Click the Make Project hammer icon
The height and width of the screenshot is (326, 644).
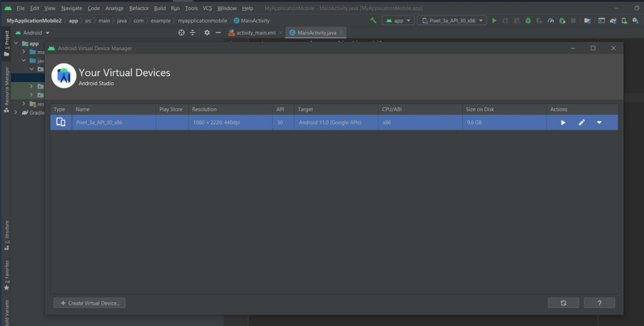pos(373,20)
